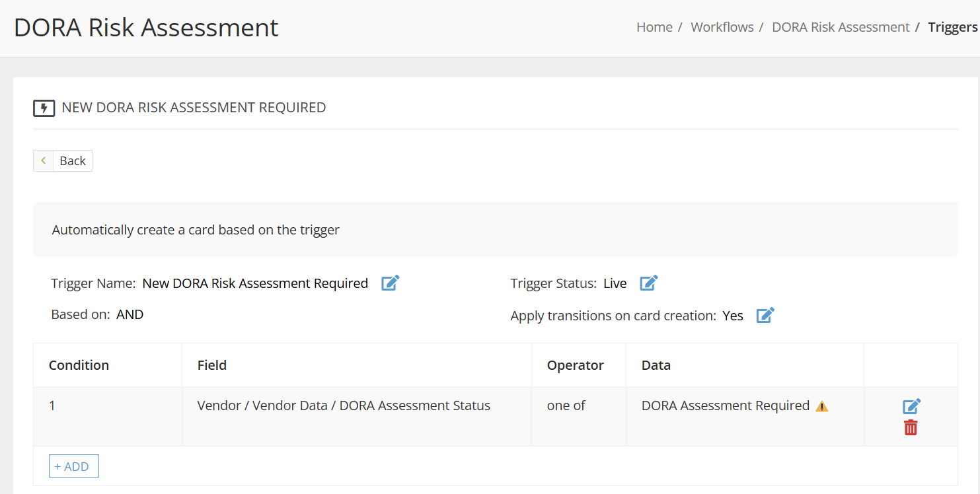
Task: Click the Back button
Action: pyautogui.click(x=72, y=160)
